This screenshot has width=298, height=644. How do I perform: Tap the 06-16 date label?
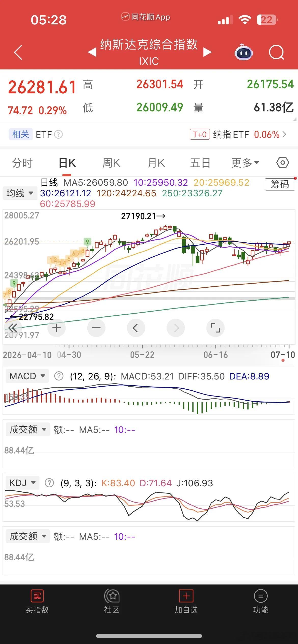pyautogui.click(x=216, y=355)
